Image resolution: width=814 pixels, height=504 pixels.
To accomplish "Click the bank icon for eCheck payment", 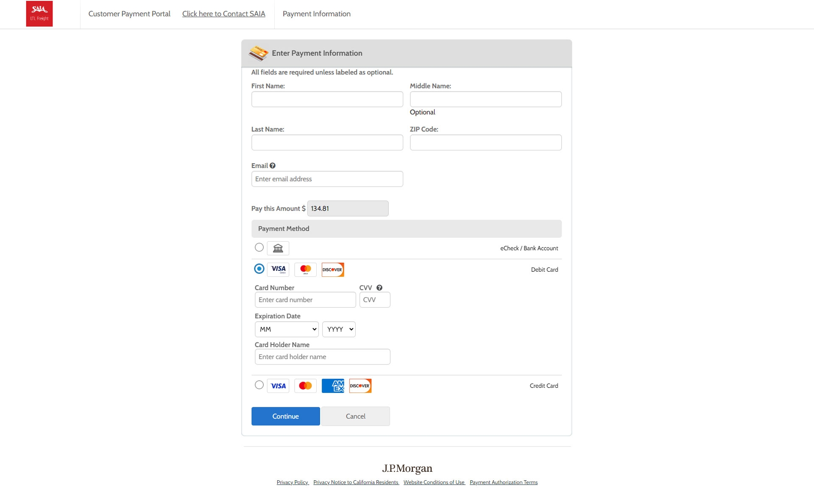I will (x=278, y=248).
